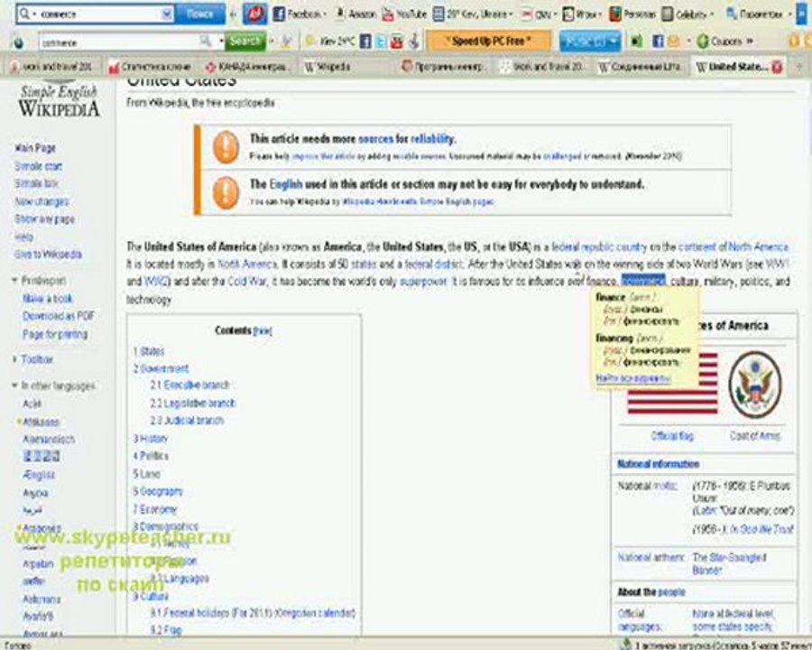Switch to the Программа иммигр tab
The image size is (812, 650).
(x=446, y=67)
